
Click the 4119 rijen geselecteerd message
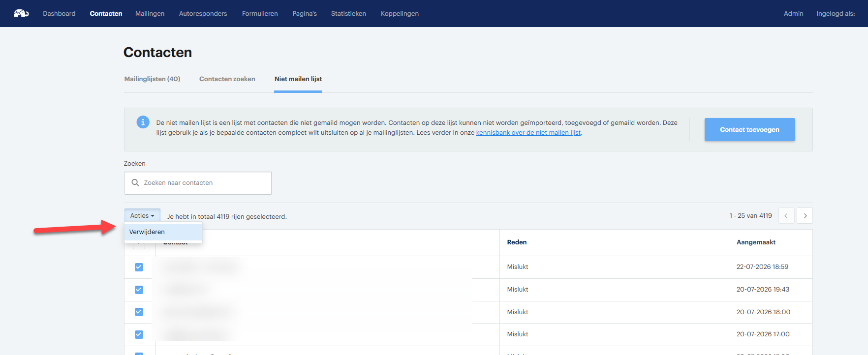(x=227, y=216)
